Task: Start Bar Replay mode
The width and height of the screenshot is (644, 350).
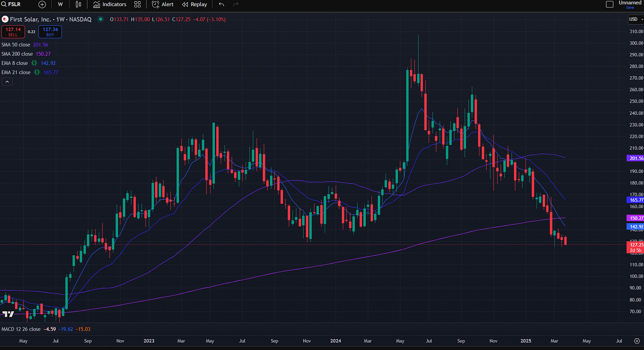Action: [x=195, y=4]
